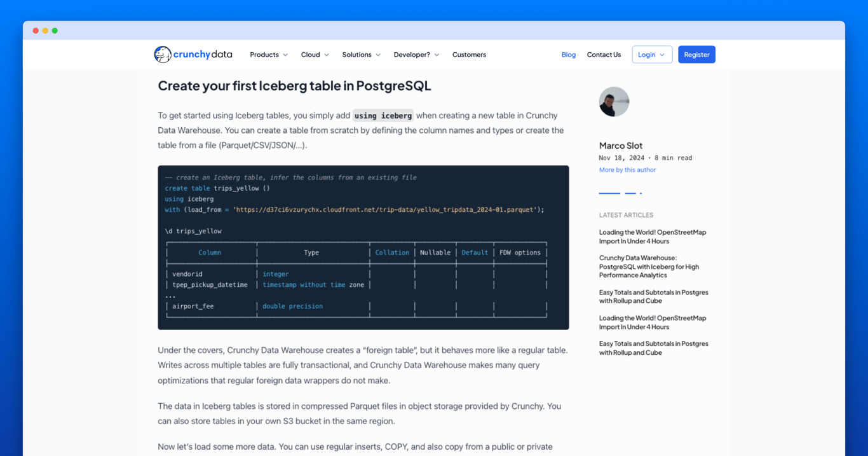This screenshot has width=868, height=456.
Task: Click the vendorid row name
Action: 187,274
